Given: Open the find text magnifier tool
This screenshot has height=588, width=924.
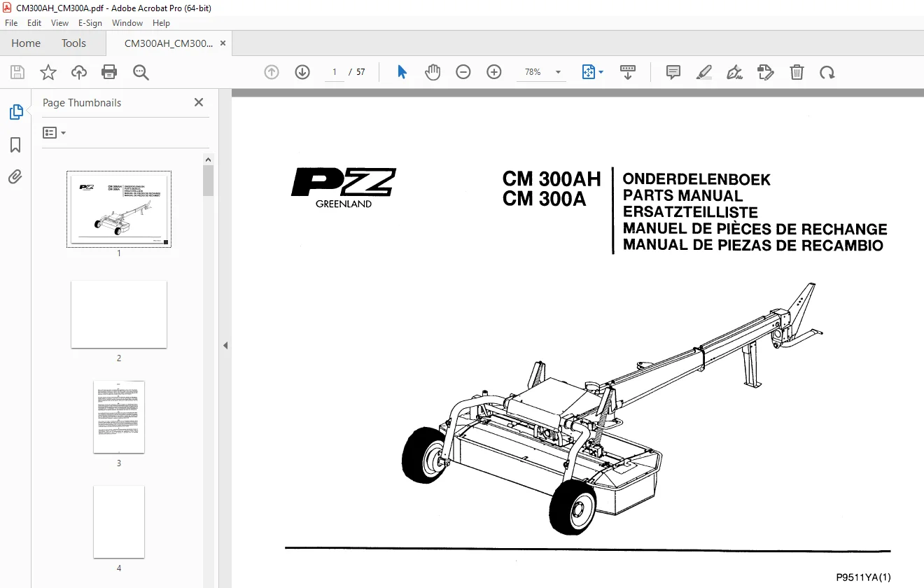Looking at the screenshot, I should pyautogui.click(x=141, y=72).
